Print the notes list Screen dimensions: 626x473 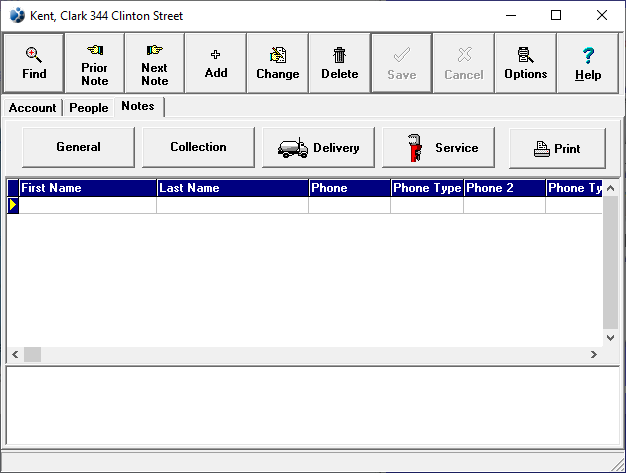click(557, 148)
